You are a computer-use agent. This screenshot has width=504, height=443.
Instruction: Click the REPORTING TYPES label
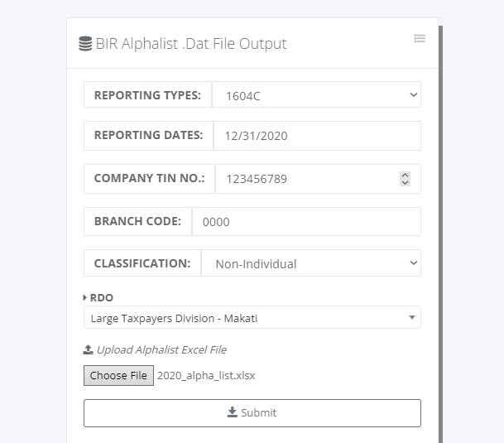pyautogui.click(x=147, y=95)
